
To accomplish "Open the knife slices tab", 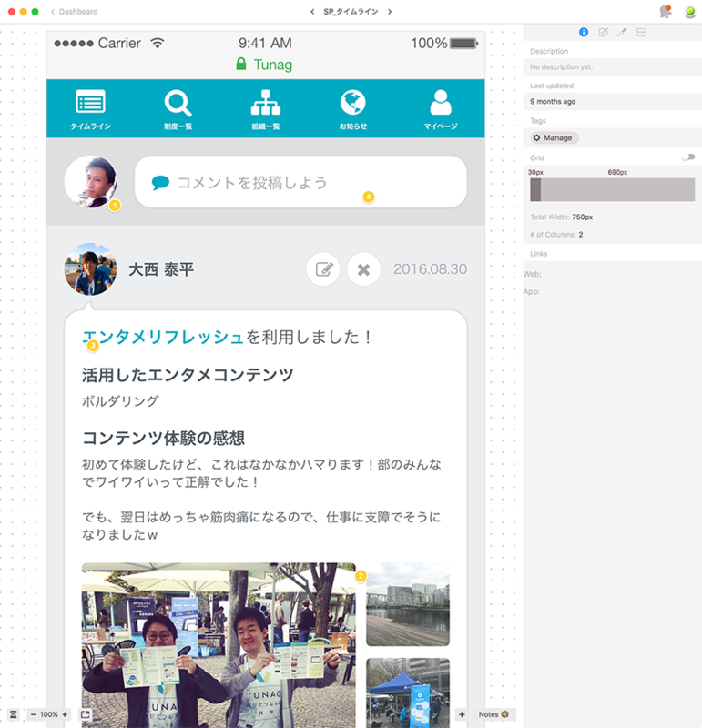I will click(622, 32).
